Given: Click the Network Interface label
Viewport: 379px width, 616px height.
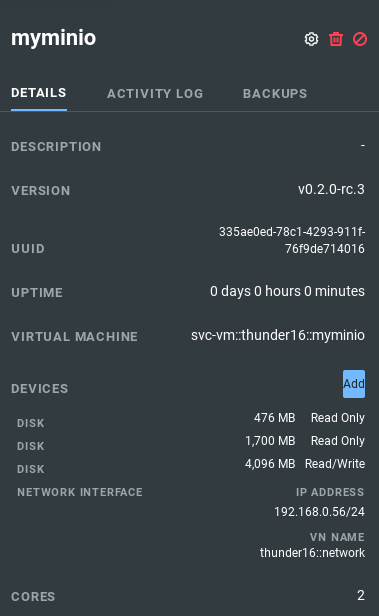Looking at the screenshot, I should point(80,492).
